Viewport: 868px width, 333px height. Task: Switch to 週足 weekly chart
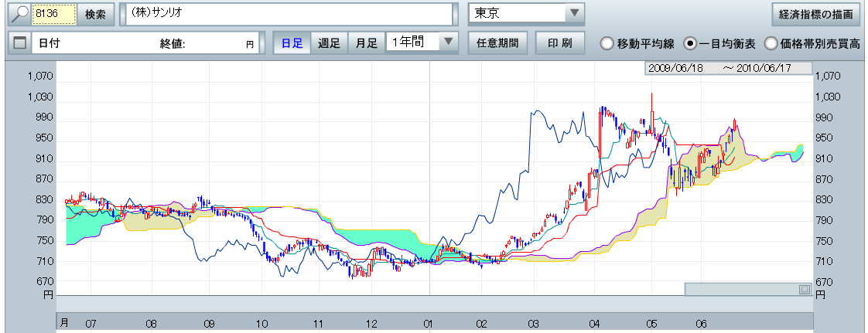[x=329, y=43]
